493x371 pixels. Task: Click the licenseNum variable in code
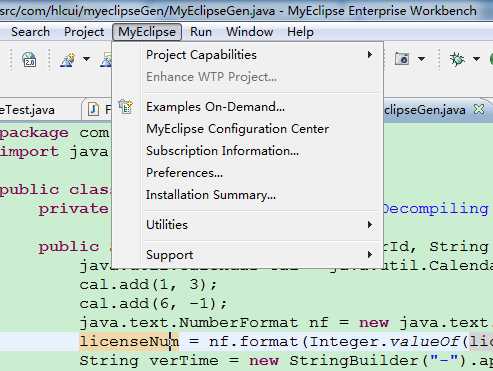point(129,342)
